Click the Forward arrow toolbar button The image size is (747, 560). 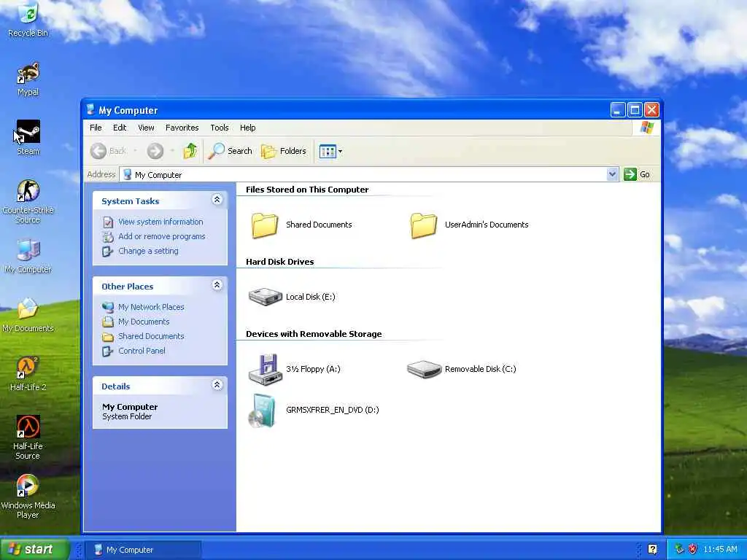pyautogui.click(x=155, y=151)
